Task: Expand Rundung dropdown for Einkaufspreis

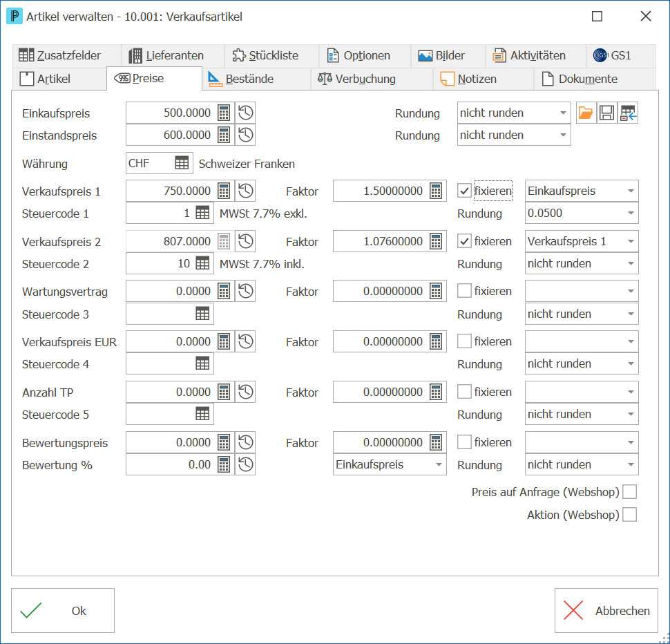Action: click(x=563, y=113)
